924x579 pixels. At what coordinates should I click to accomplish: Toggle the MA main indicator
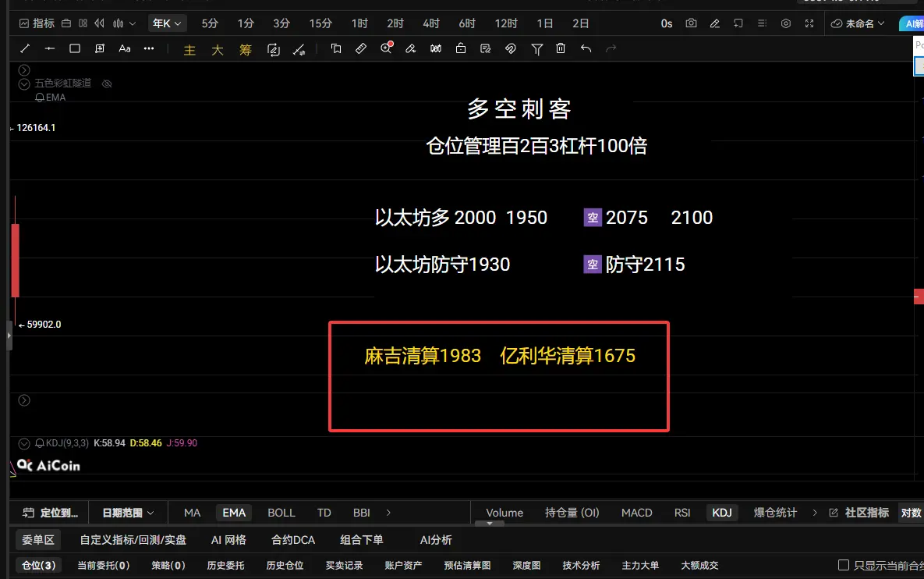tap(192, 513)
